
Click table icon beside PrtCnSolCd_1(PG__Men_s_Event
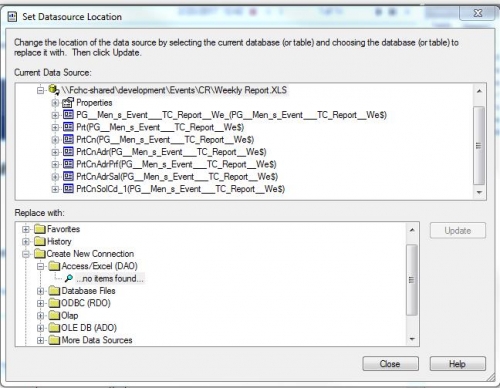click(x=68, y=189)
